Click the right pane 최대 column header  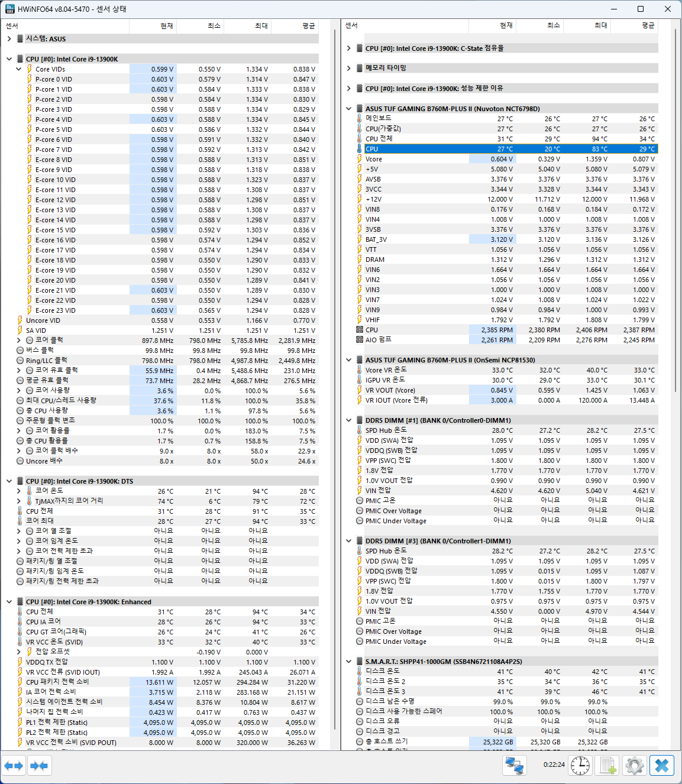587,25
